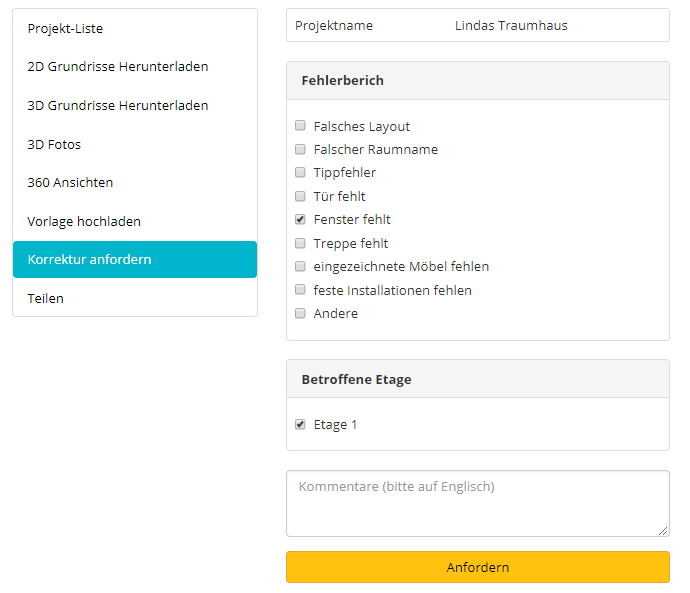
Task: Tick feste Installationen fehlen checkbox
Action: 300,289
